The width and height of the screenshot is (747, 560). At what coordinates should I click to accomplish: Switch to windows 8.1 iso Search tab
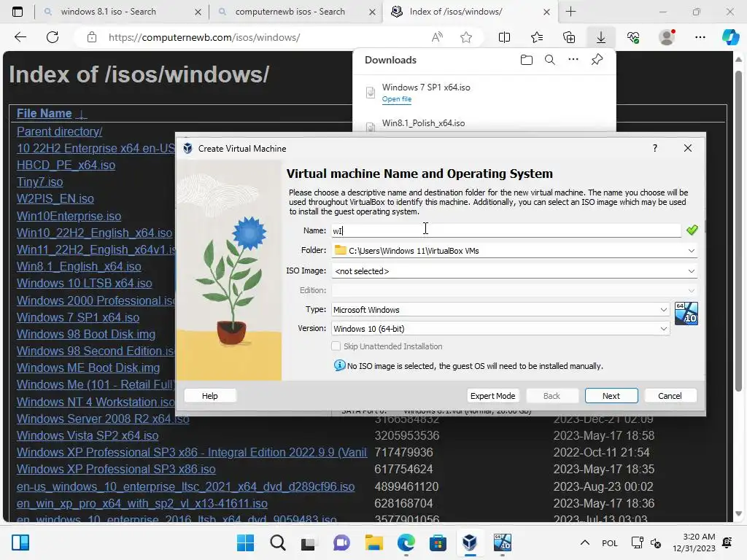pos(121,12)
